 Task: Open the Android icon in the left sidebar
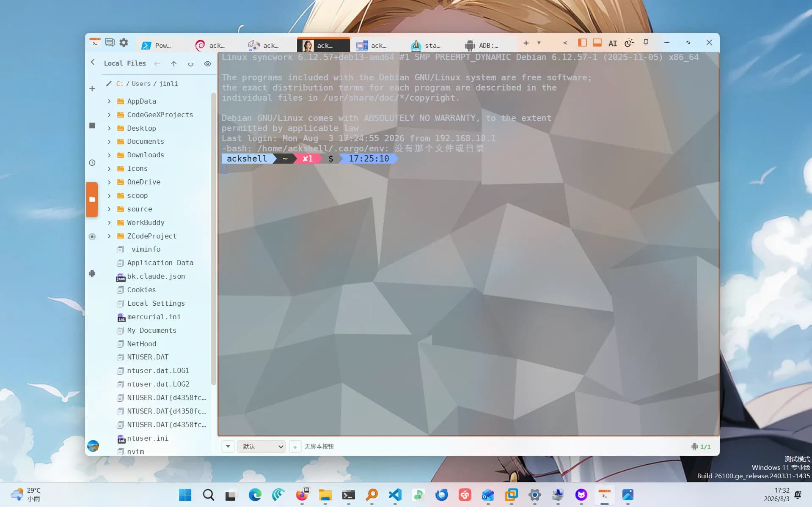(92, 274)
